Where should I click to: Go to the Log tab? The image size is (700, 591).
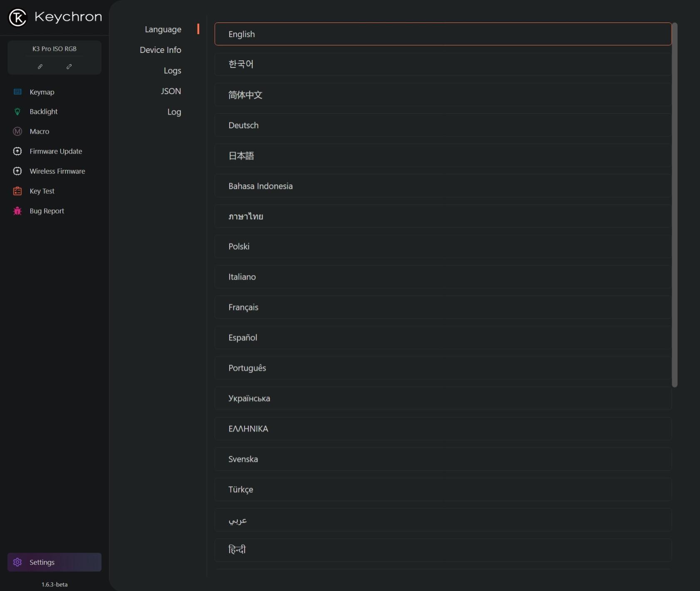point(174,112)
